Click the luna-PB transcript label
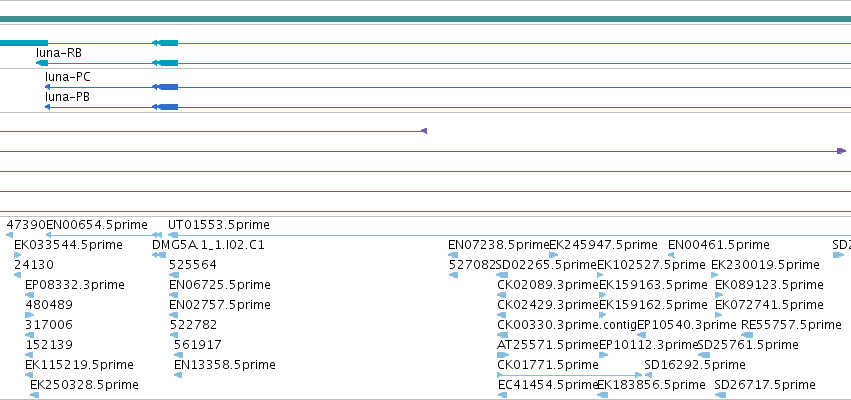851x400 pixels. [67, 97]
